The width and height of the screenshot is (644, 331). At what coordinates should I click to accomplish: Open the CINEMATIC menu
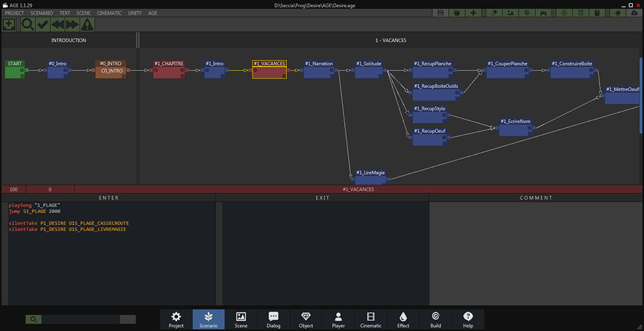pyautogui.click(x=109, y=13)
